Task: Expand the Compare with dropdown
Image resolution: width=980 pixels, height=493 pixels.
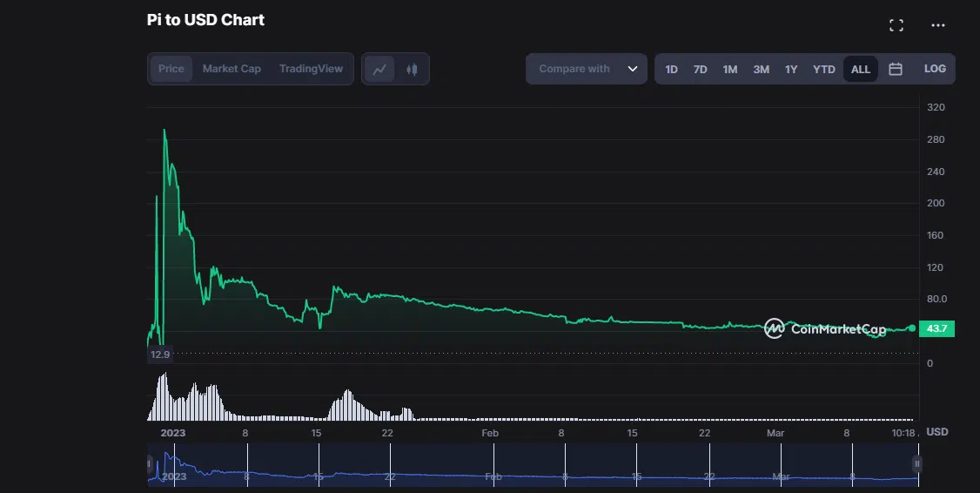Action: [x=587, y=69]
